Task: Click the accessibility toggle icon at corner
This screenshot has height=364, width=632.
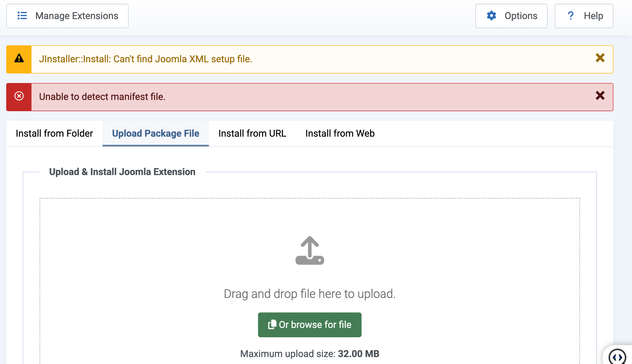Action: pyautogui.click(x=617, y=357)
